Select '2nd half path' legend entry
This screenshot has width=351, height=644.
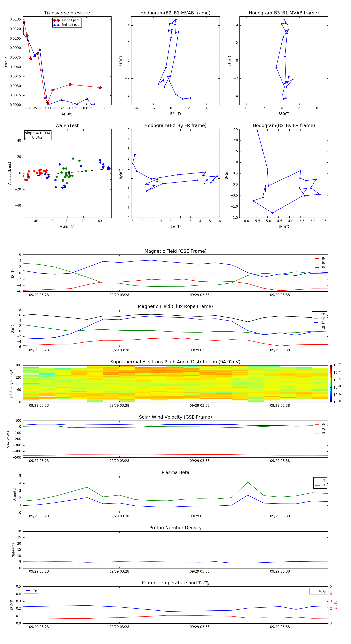67,25
